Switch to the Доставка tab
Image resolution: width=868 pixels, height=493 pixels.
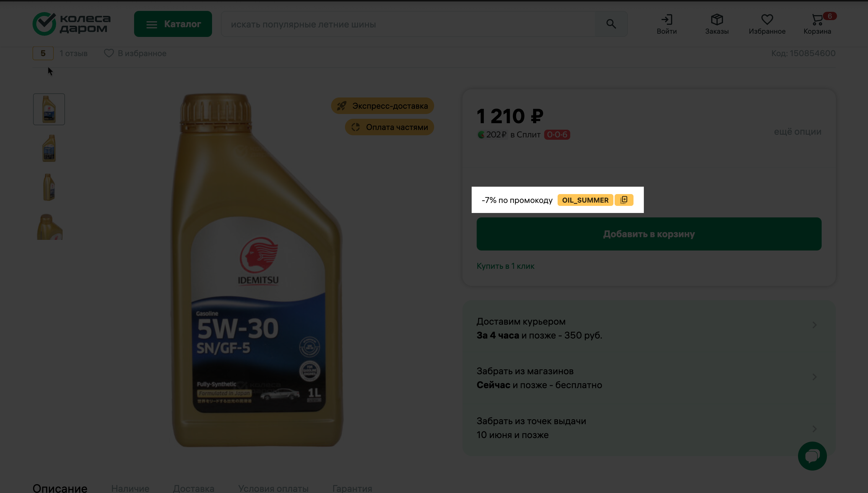click(193, 488)
